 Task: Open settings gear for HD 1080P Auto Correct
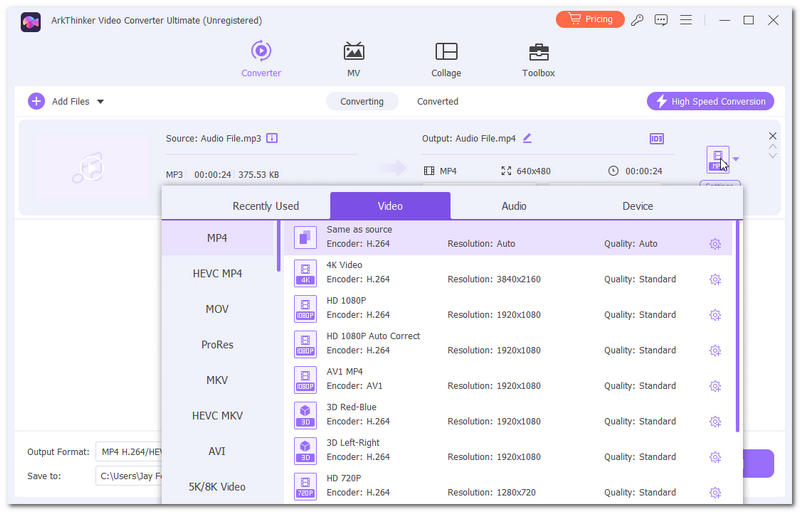(715, 351)
